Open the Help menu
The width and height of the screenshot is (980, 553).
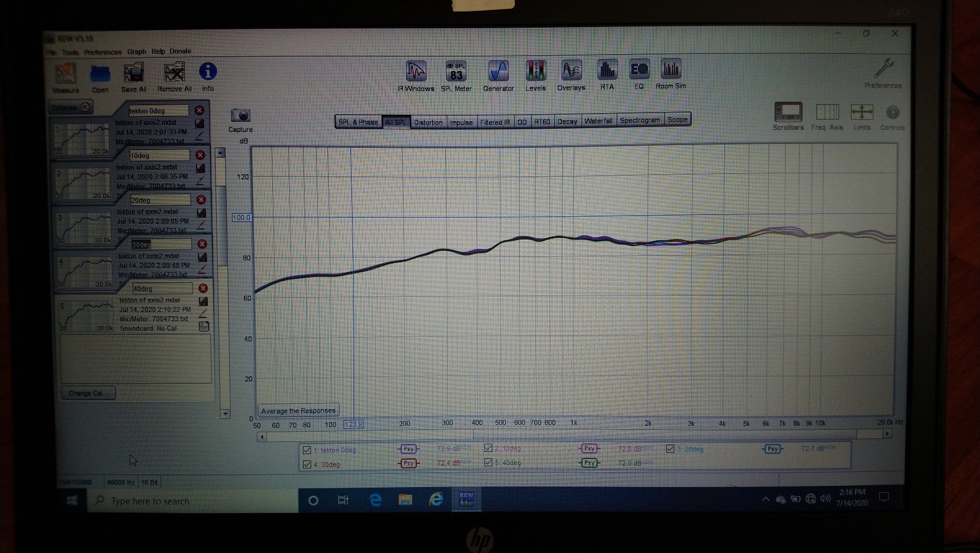click(x=158, y=51)
